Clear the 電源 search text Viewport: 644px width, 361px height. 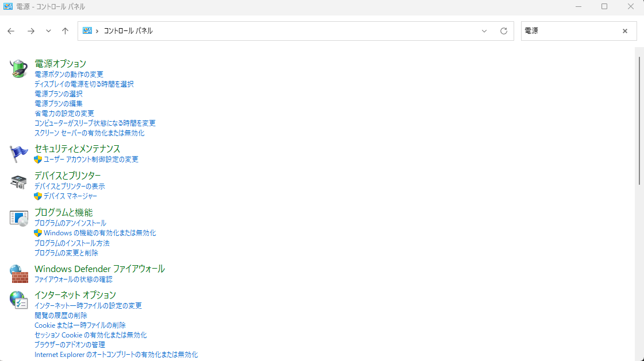624,31
